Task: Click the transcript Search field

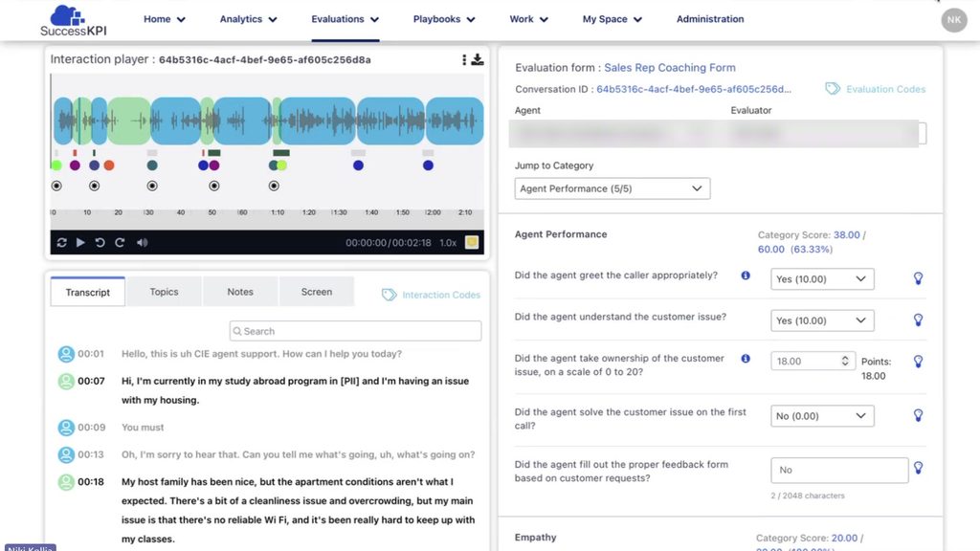Action: 355,331
